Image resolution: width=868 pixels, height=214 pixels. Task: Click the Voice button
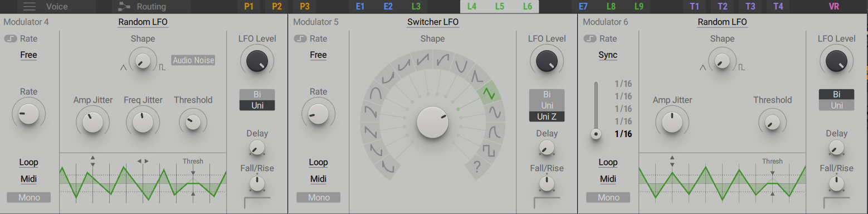click(x=57, y=7)
